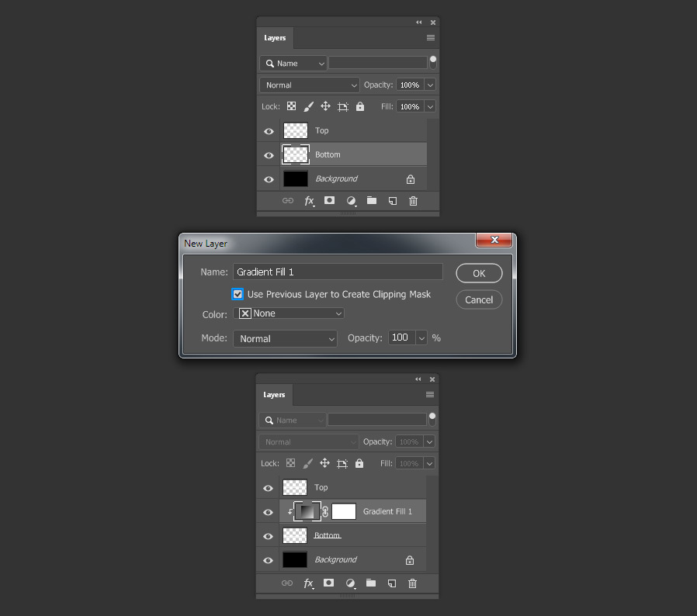Add layer mask in bottom Layers panel
Image resolution: width=697 pixels, height=616 pixels.
(x=328, y=583)
